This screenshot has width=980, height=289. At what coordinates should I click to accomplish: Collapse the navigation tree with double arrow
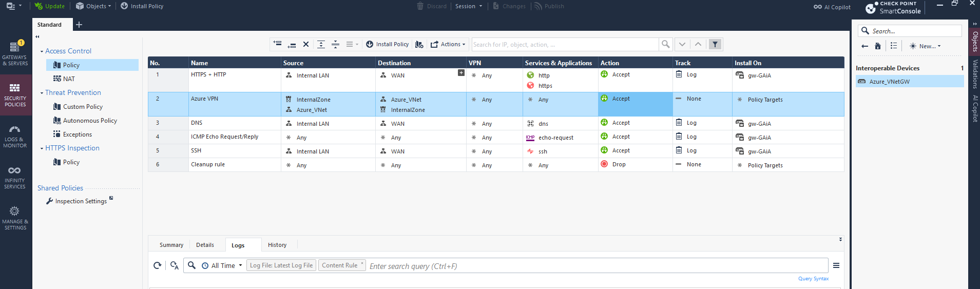[x=37, y=36]
